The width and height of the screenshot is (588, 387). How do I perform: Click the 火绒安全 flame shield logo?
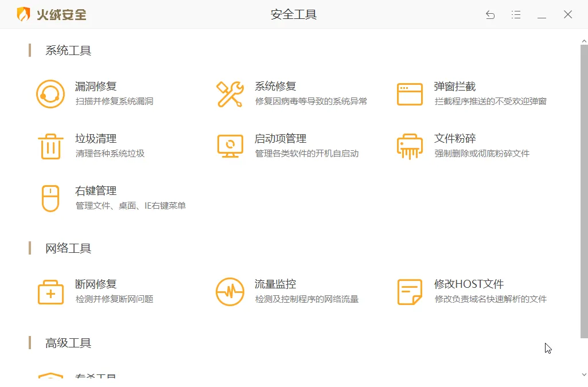(24, 14)
